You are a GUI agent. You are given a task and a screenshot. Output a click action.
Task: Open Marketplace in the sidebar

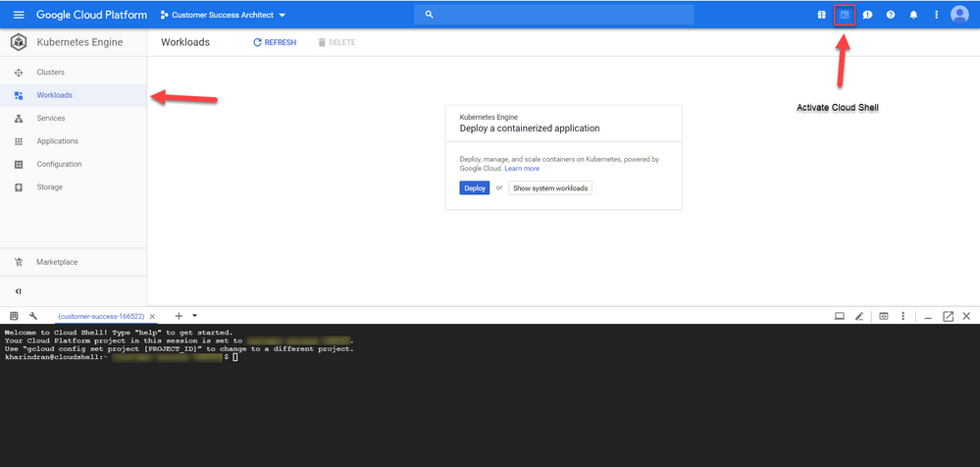[74, 262]
